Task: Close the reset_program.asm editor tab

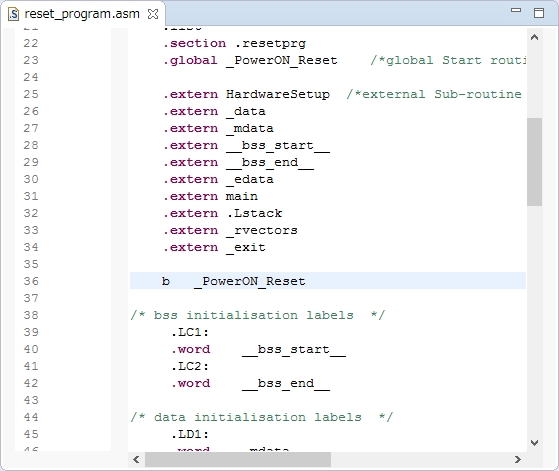Action: 153,14
